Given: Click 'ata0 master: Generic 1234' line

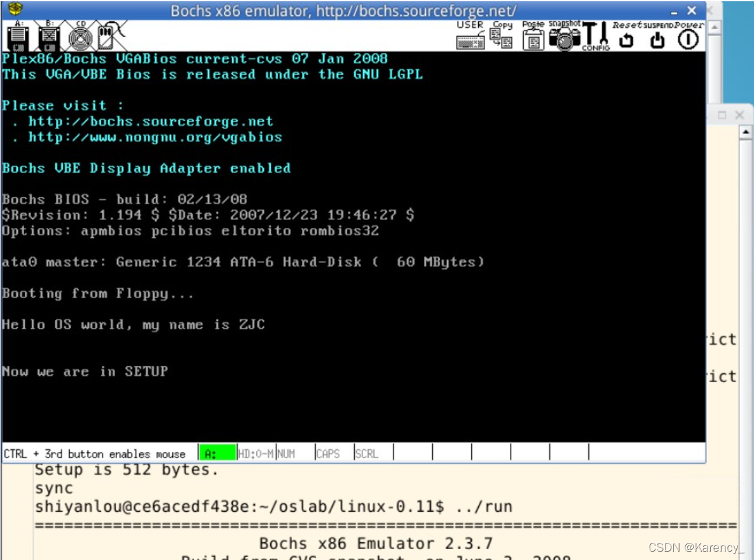Looking at the screenshot, I should pyautogui.click(x=243, y=262).
